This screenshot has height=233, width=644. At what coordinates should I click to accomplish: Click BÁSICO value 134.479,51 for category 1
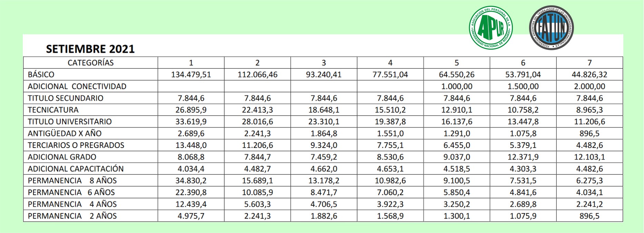191,74
